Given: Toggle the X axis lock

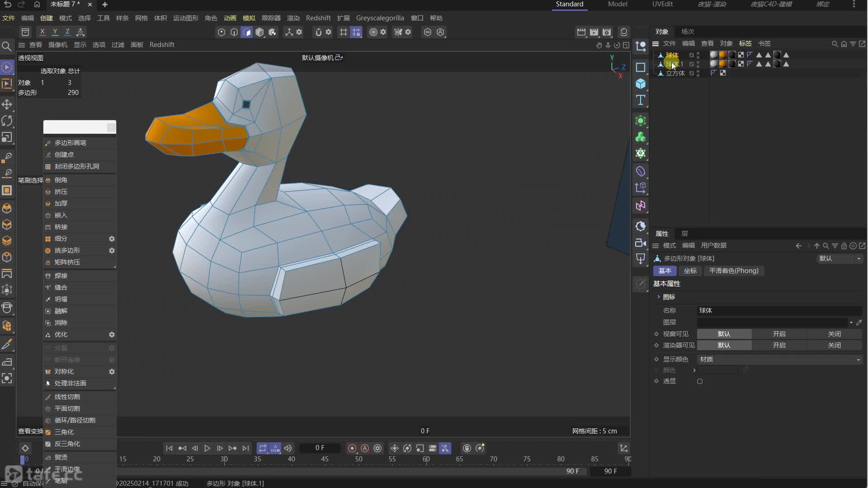Looking at the screenshot, I should [42, 32].
